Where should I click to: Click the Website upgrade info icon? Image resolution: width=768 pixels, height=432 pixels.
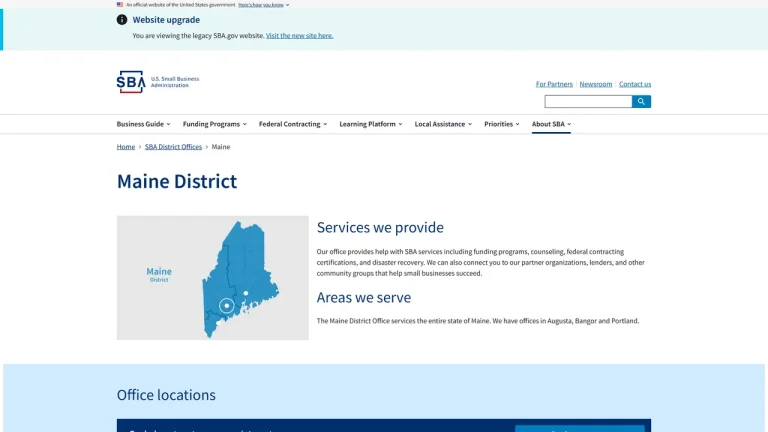[x=122, y=20]
